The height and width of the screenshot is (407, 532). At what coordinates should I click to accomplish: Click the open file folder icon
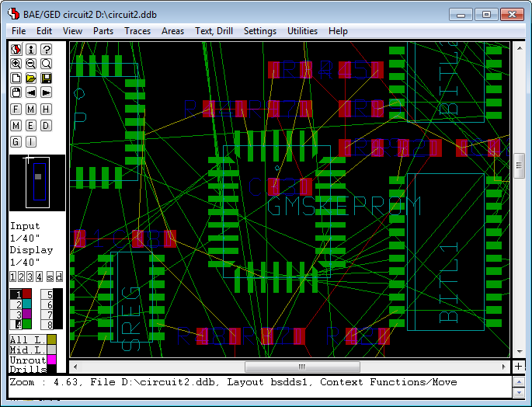(x=31, y=78)
